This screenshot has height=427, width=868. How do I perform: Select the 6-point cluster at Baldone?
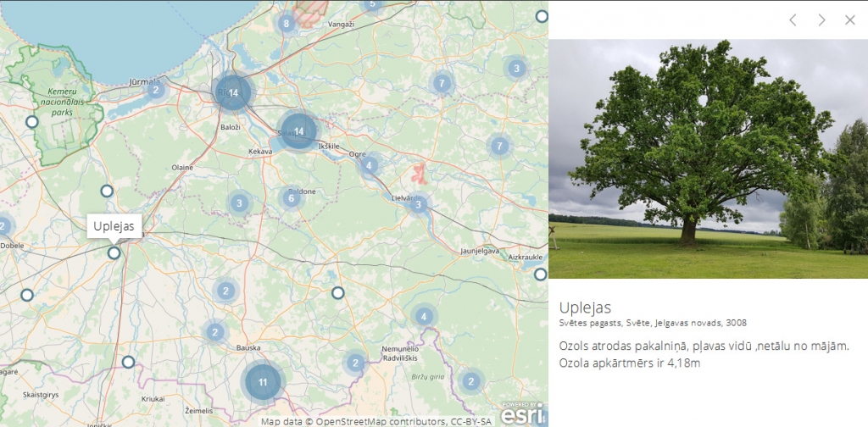291,199
